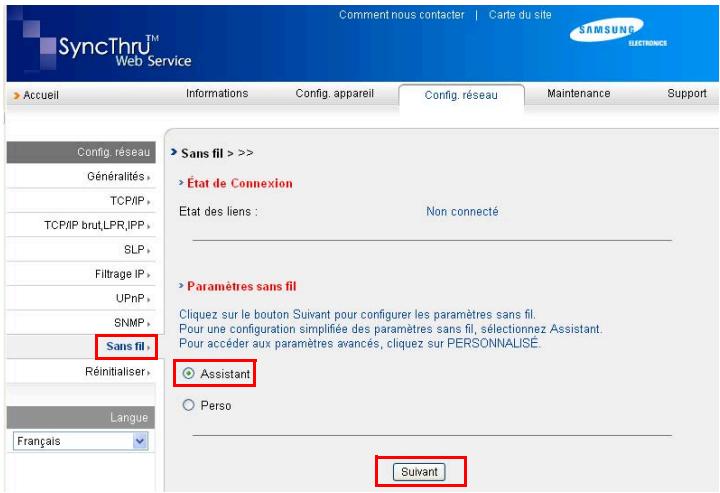Click the Config. réseau sidebar header
Viewport: 720px width, 493px height.
(81, 152)
